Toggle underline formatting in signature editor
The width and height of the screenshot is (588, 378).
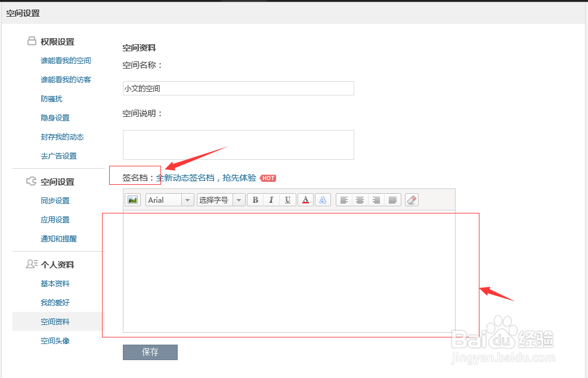coord(287,200)
